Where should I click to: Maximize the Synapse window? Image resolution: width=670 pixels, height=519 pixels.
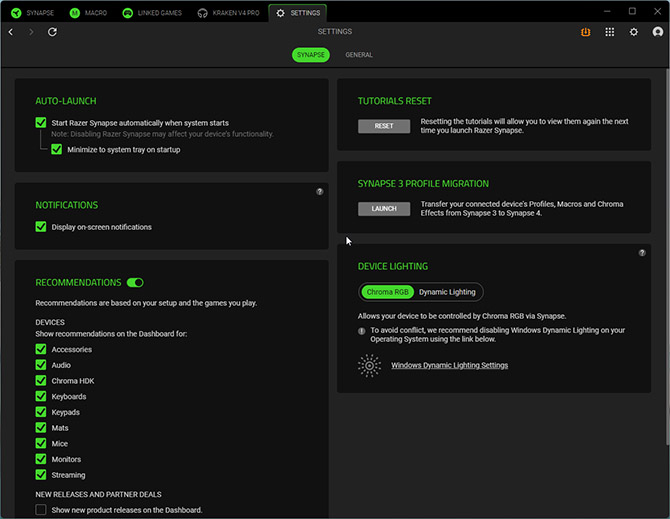[x=632, y=12]
